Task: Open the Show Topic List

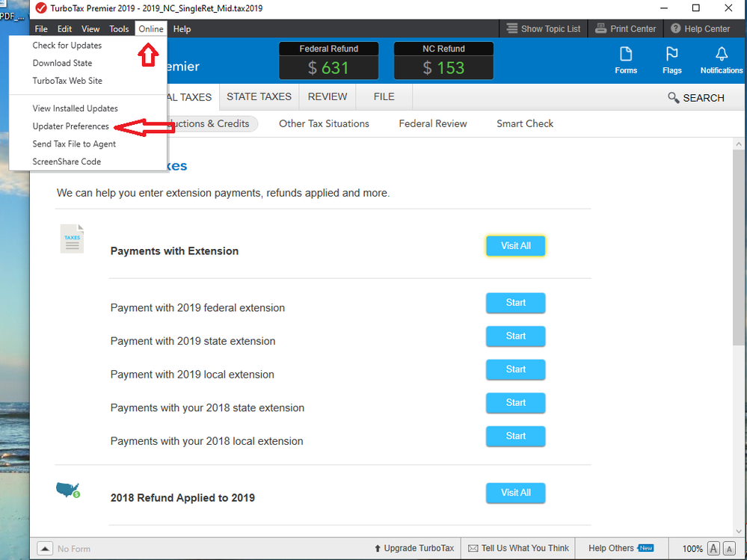Action: coord(543,29)
